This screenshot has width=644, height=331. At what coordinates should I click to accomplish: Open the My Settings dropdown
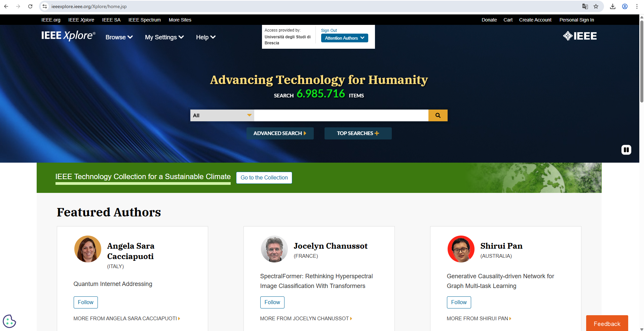164,37
